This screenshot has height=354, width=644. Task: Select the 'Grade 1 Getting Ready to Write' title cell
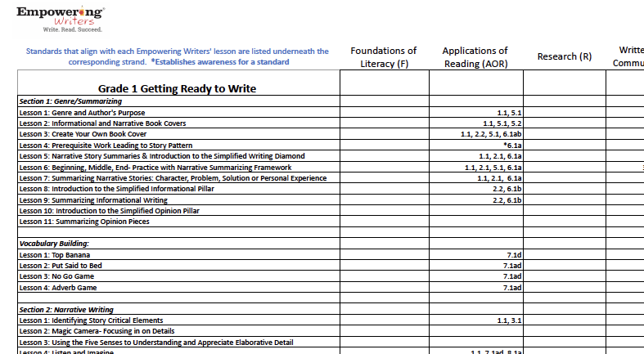[x=178, y=88]
